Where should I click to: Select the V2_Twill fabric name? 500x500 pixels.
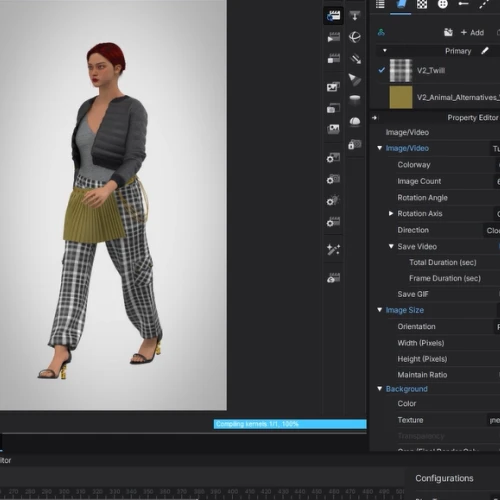click(431, 70)
